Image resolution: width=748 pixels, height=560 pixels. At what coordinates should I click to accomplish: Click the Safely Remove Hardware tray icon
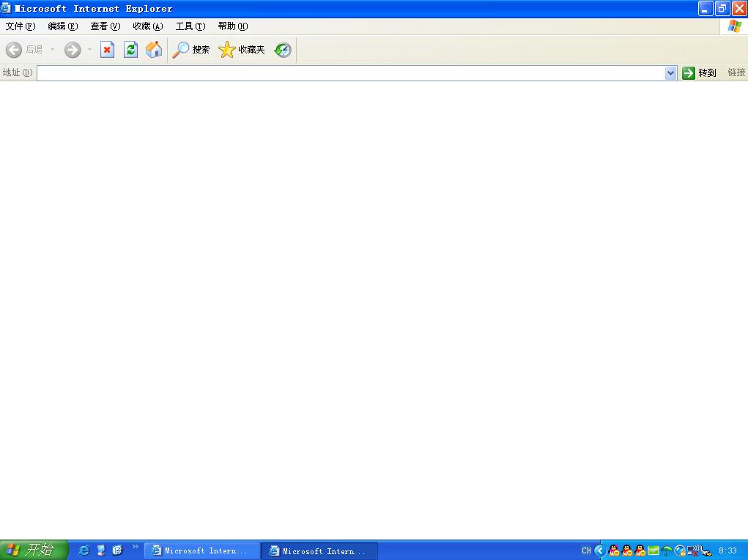706,551
